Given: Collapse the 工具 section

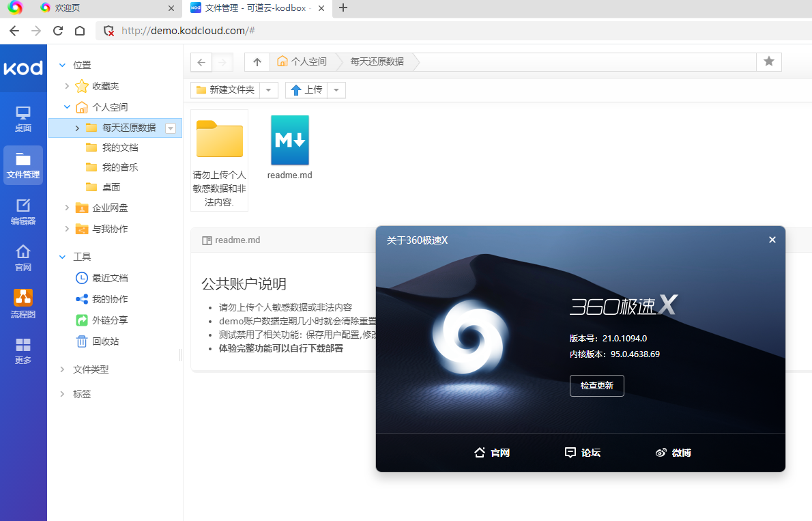Looking at the screenshot, I should click(63, 257).
